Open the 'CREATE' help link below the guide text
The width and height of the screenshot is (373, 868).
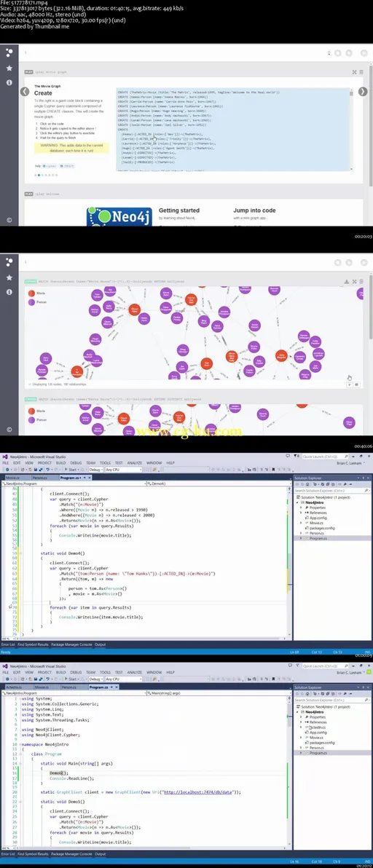coord(66,165)
